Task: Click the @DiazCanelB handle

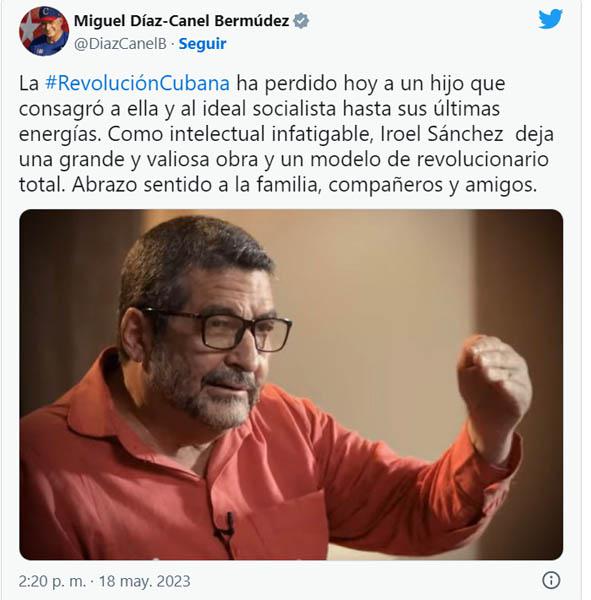Action: (120, 44)
